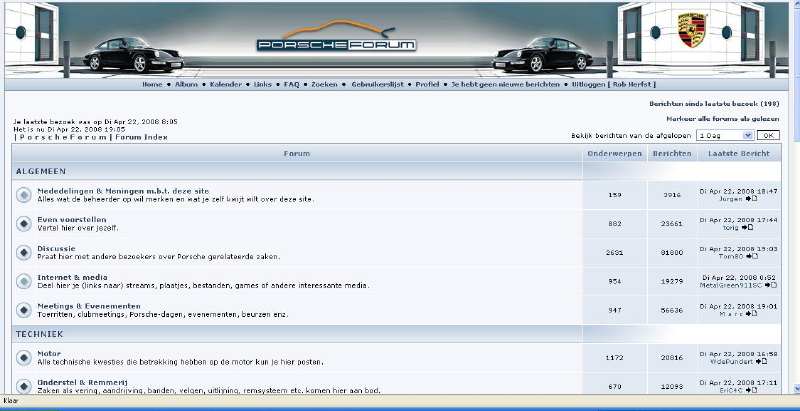The width and height of the screenshot is (800, 411).
Task: Click the folder icon beside Meetings & Evenementen
Action: pos(23,310)
